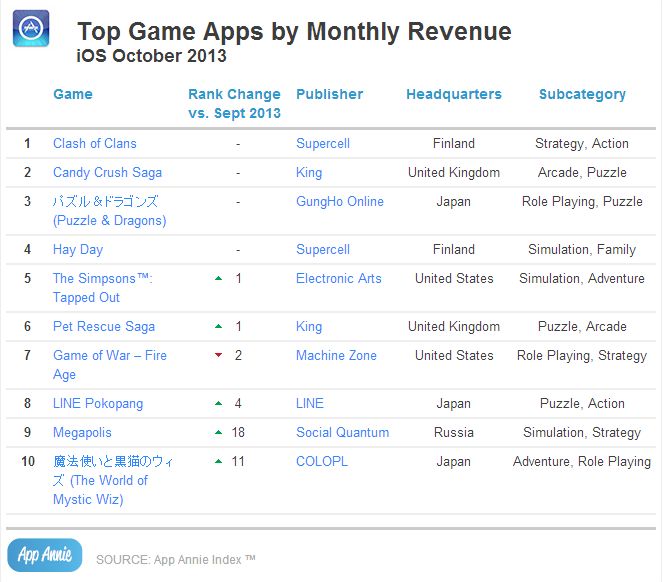Click red down arrow for Game of War
This screenshot has height=582, width=672.
tap(219, 355)
